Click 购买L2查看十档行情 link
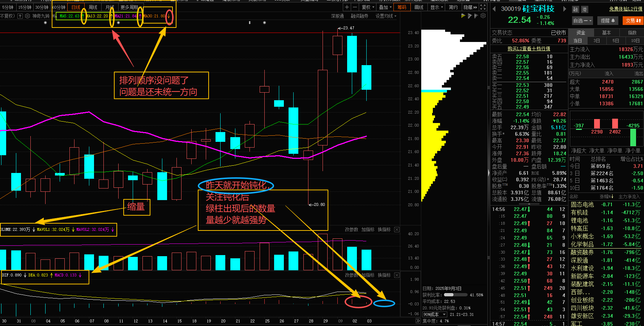The height and width of the screenshot is (326, 644). (529, 48)
